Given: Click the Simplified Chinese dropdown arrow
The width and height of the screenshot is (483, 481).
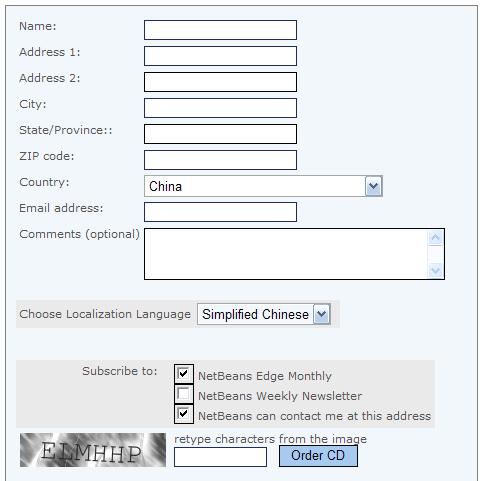Looking at the screenshot, I should 322,314.
